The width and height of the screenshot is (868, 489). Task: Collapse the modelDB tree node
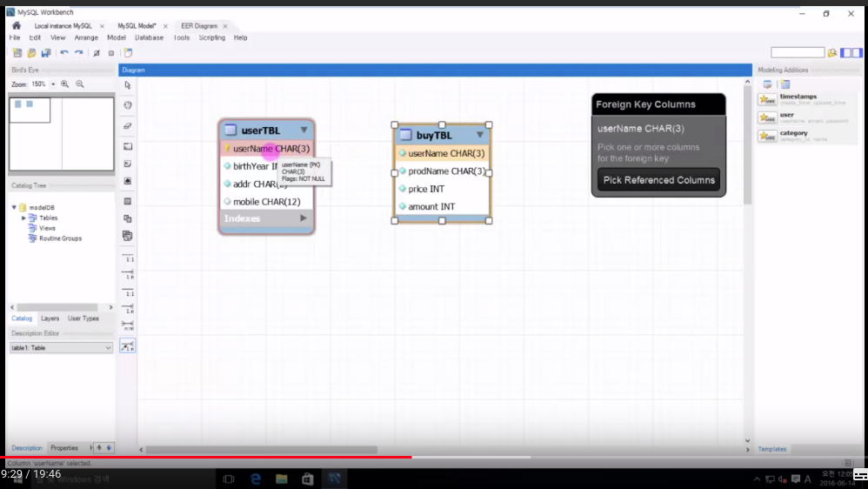click(x=14, y=207)
